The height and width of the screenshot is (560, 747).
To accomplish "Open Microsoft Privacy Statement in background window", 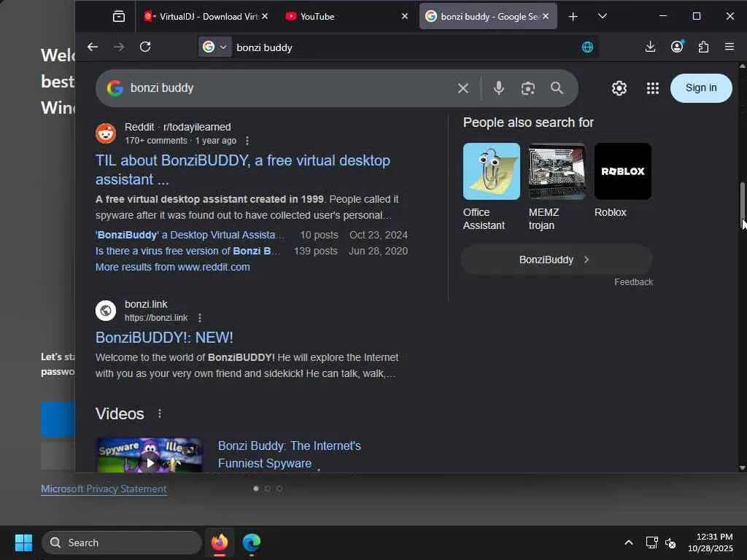I will tap(104, 489).
